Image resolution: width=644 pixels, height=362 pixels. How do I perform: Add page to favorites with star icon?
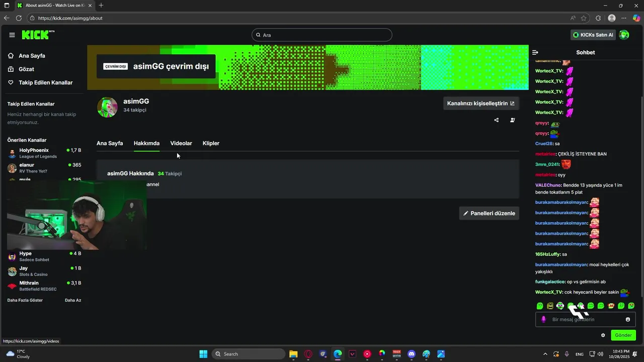[584, 18]
